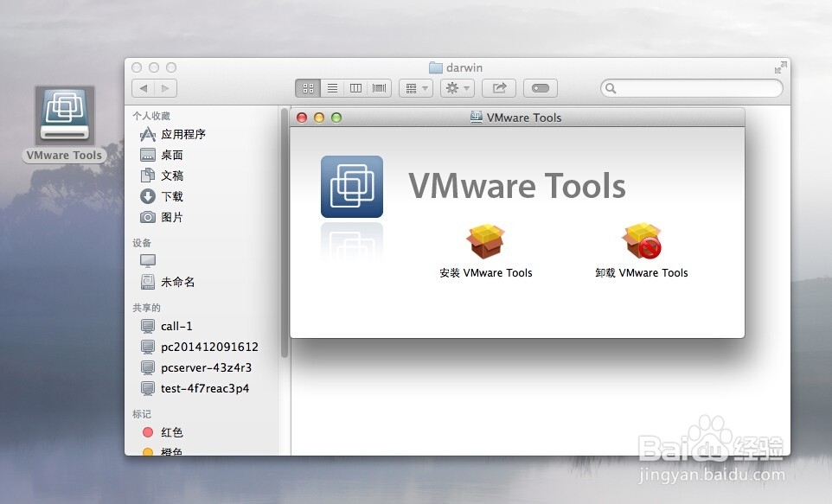Switch Finder to column view

pyautogui.click(x=355, y=88)
